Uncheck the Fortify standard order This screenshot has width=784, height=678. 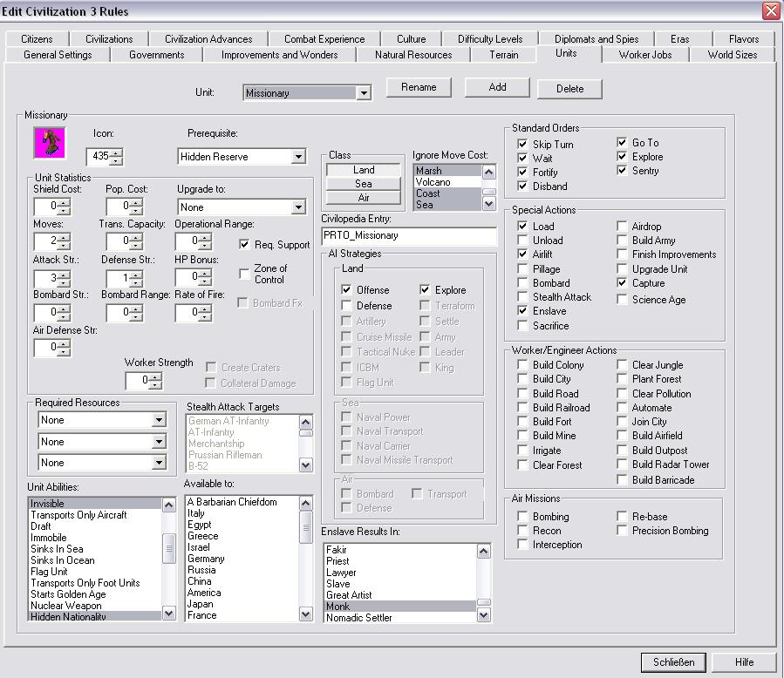pos(522,173)
